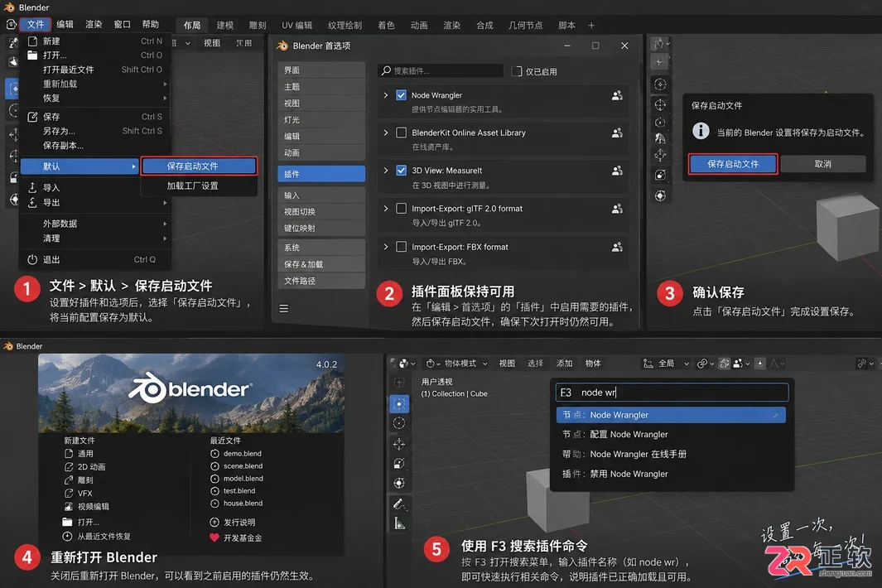Click the community icon on MeasureIt row
This screenshot has height=588, width=882.
(x=617, y=171)
